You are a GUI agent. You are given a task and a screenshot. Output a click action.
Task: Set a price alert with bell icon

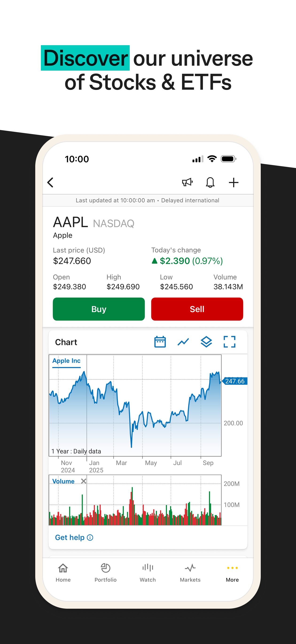tap(210, 182)
